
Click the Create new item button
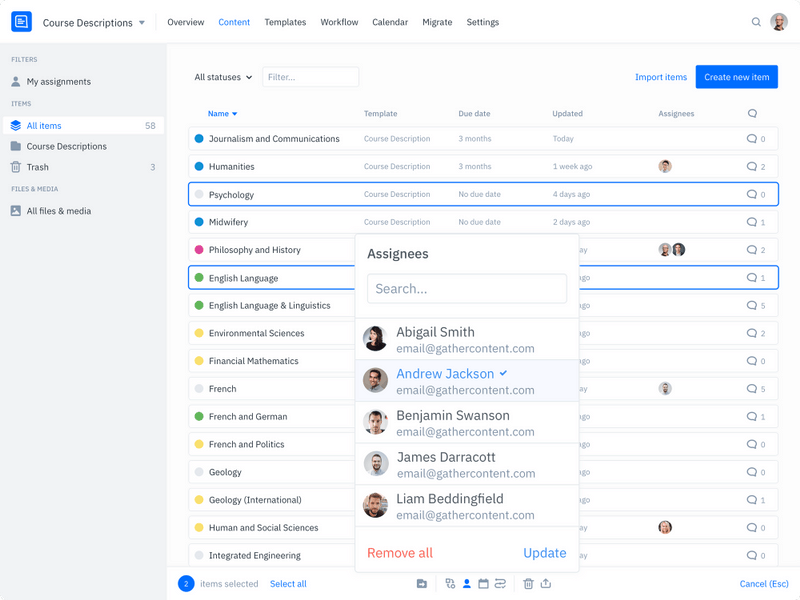coord(736,77)
